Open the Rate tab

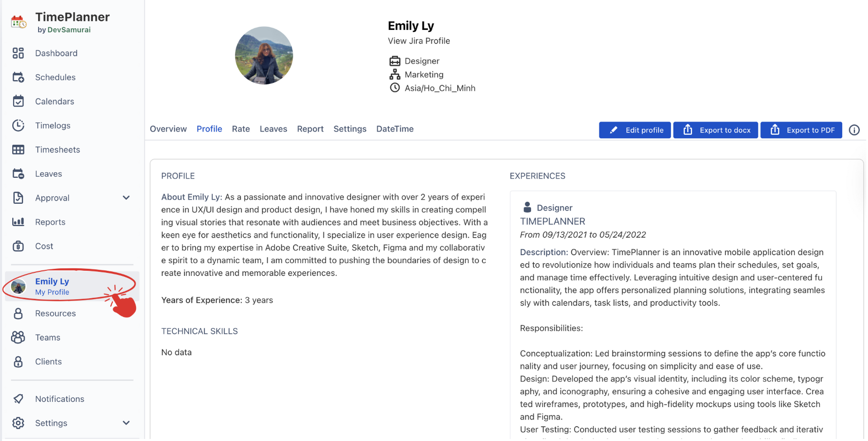pos(241,129)
